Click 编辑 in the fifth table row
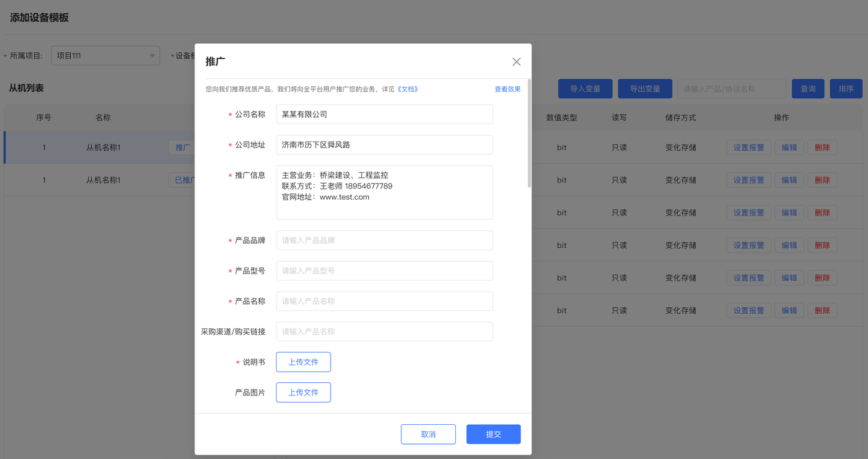Image resolution: width=868 pixels, height=459 pixels. (x=789, y=278)
